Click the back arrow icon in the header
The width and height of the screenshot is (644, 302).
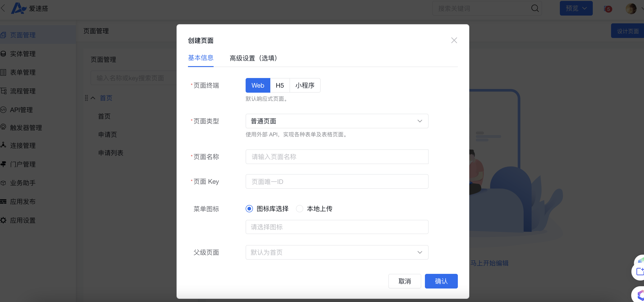pos(3,8)
